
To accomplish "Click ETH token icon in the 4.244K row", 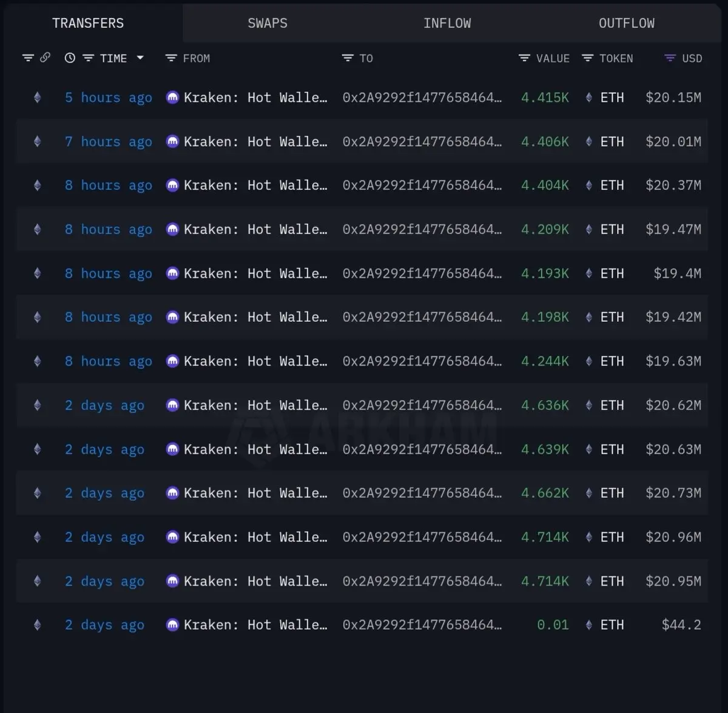I will click(588, 361).
